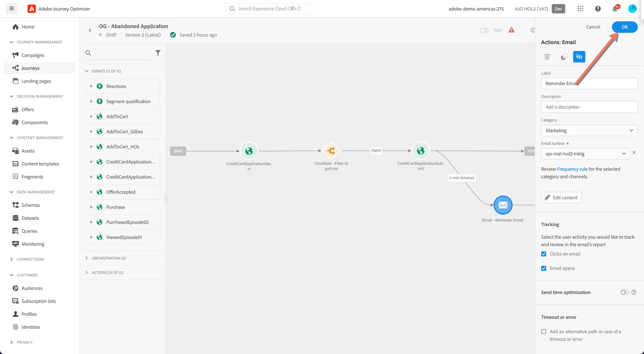Click the blue read-only eye icon
The image size is (644, 354).
pos(579,57)
